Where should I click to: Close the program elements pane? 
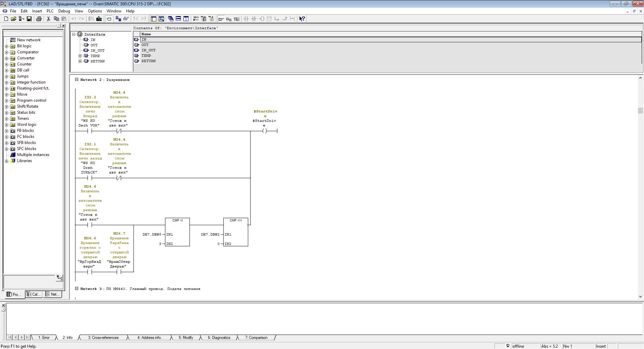[63, 26]
